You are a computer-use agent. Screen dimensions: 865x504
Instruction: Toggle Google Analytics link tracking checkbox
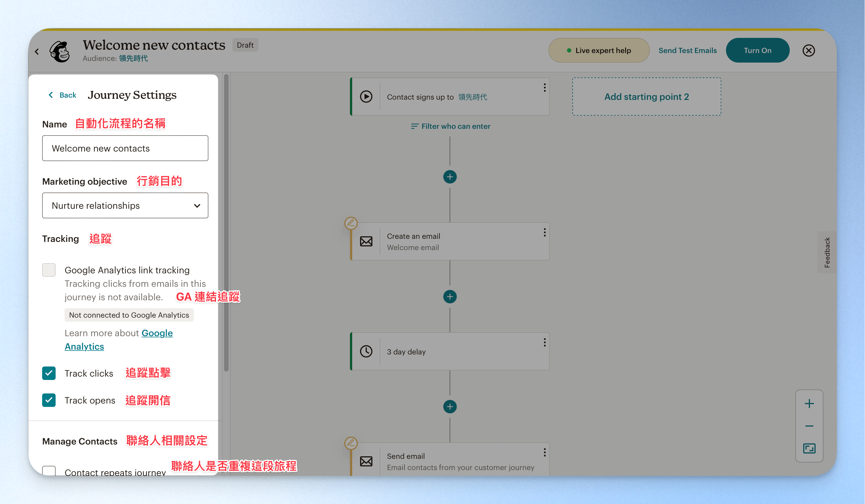[49, 270]
